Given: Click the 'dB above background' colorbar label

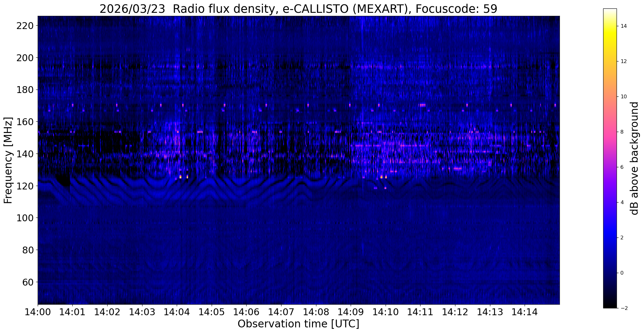Looking at the screenshot, I should pyautogui.click(x=634, y=158).
